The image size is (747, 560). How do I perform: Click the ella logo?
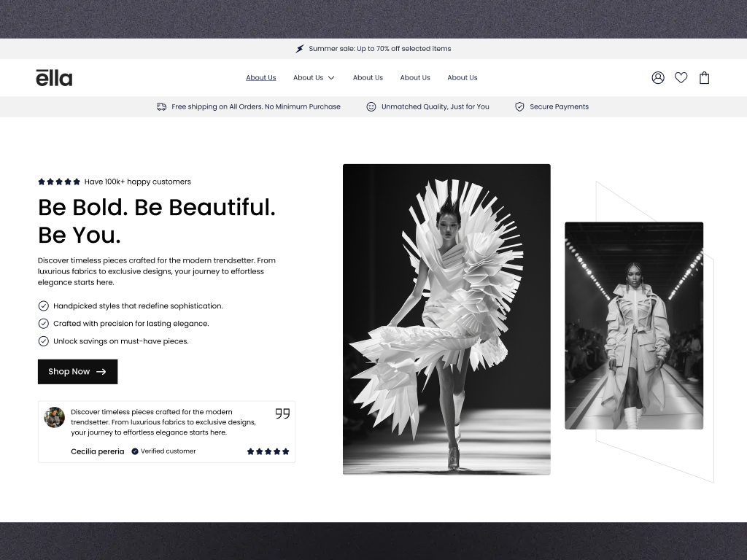pos(54,77)
